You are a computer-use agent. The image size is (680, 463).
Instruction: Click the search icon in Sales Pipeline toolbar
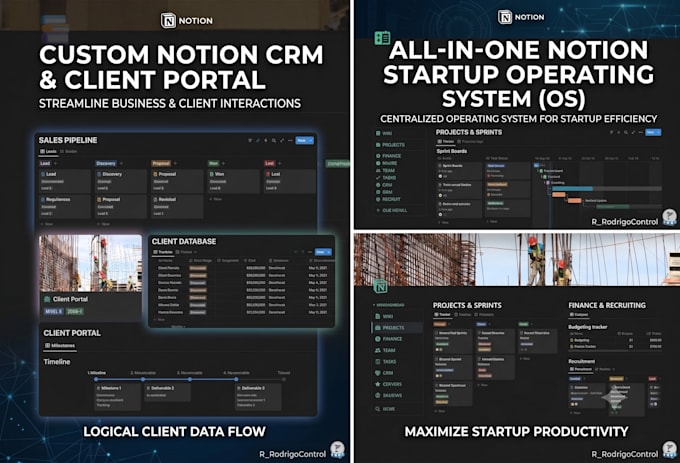[x=274, y=140]
